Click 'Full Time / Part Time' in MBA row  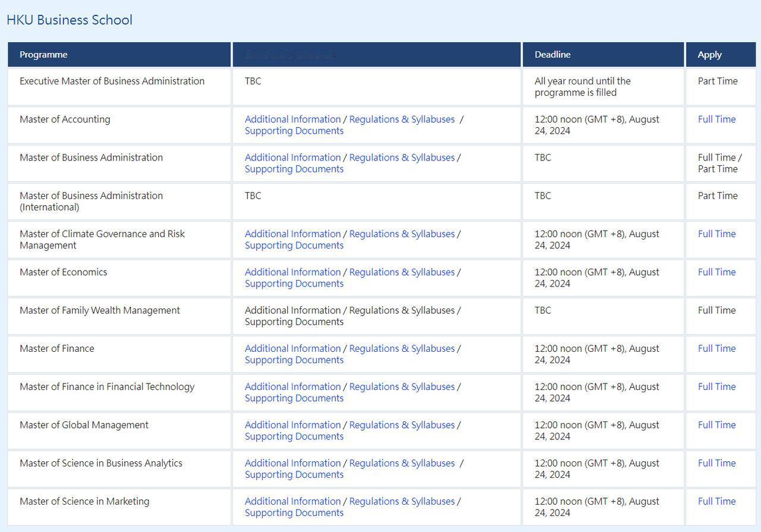[x=719, y=163]
